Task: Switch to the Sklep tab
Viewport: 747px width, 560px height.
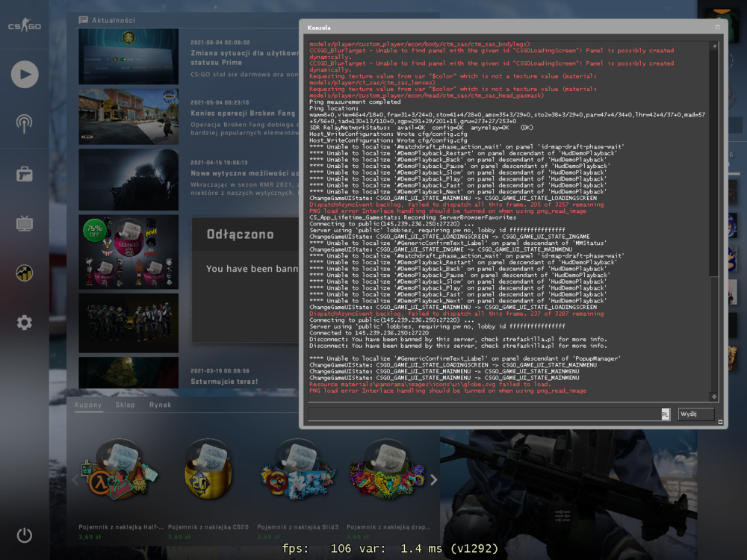Action: coord(125,405)
